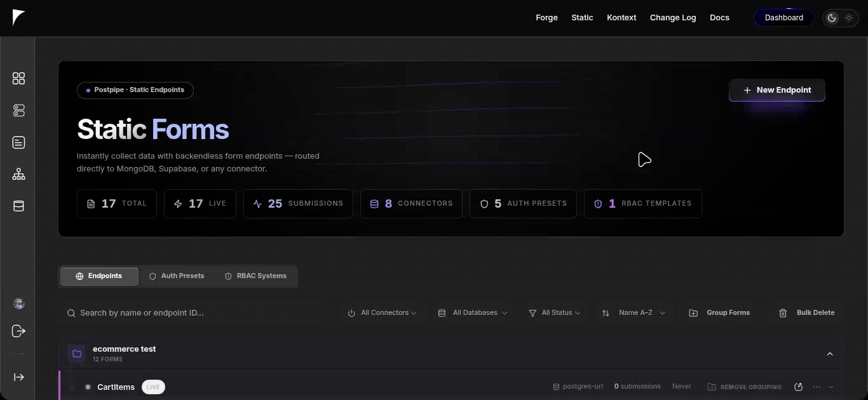This screenshot has width=868, height=400.
Task: Click the Group Forms button
Action: 719,313
